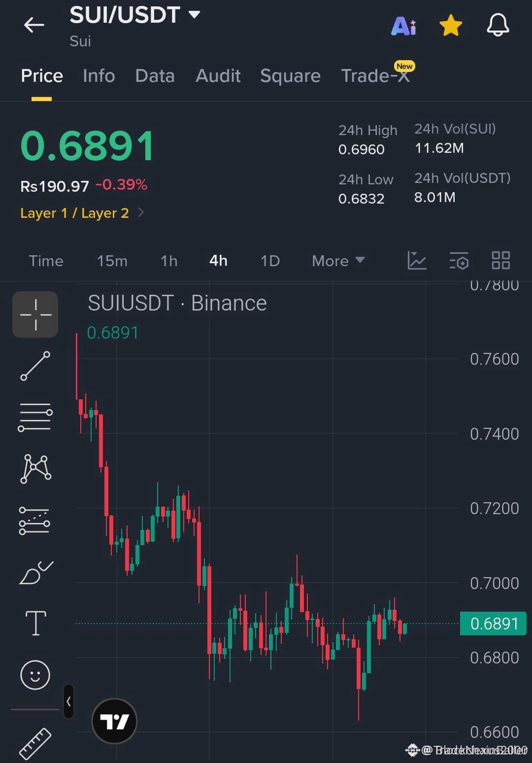Select the text annotation T tool
The width and height of the screenshot is (532, 763).
[35, 623]
